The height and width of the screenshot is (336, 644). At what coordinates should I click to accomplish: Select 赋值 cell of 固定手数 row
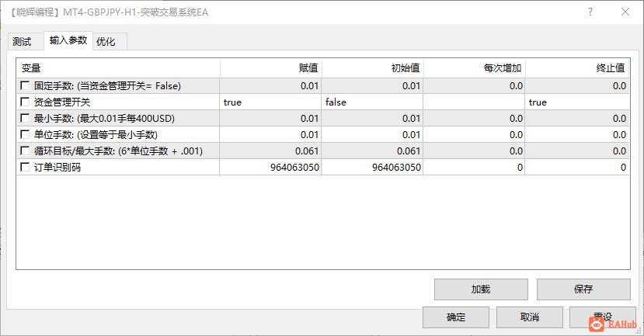(270, 85)
